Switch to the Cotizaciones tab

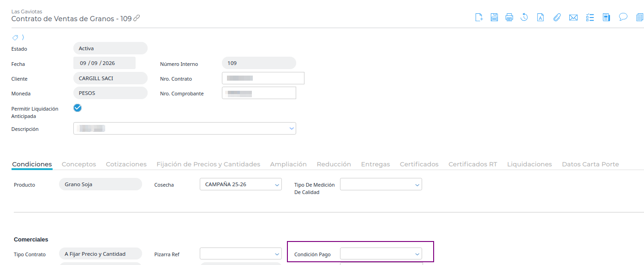(126, 164)
